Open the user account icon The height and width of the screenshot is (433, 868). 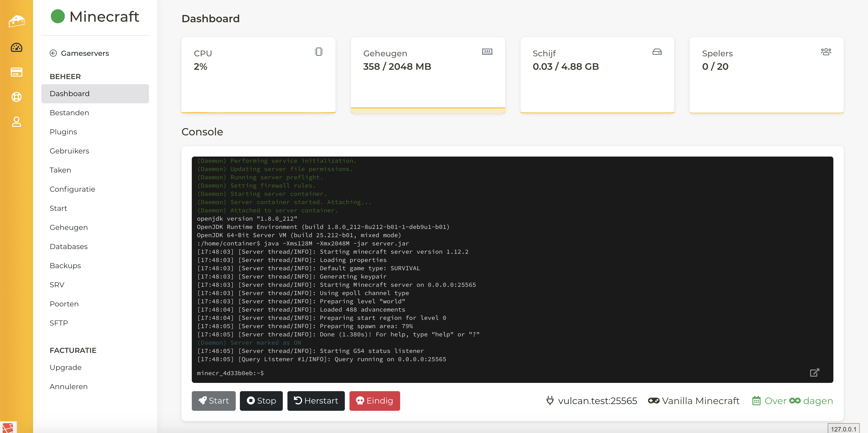click(16, 121)
